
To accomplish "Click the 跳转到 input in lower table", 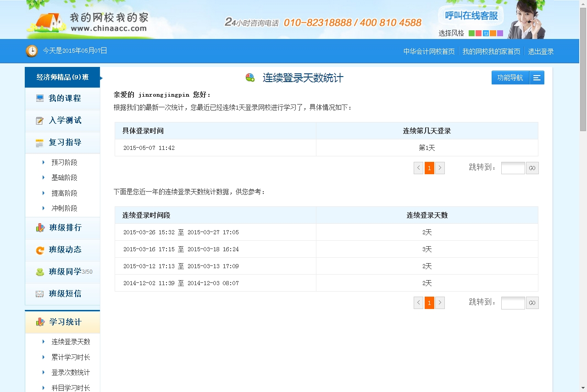I will 513,303.
